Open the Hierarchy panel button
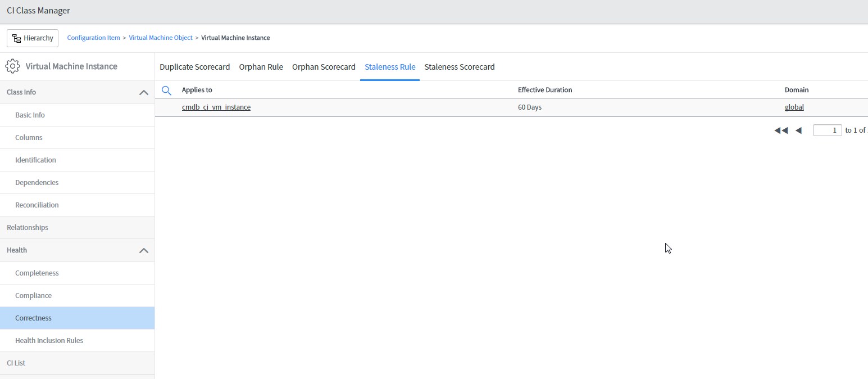 (33, 38)
